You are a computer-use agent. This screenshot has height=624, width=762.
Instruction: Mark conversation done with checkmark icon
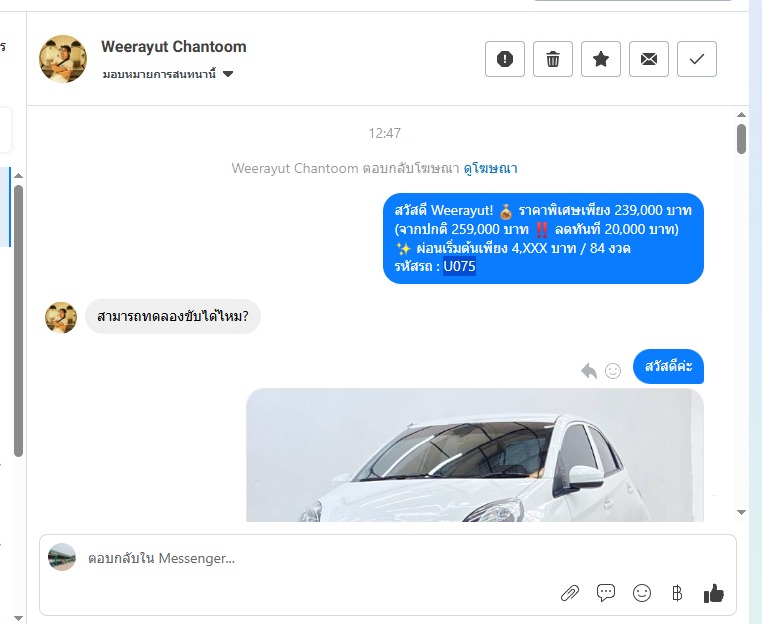(696, 59)
